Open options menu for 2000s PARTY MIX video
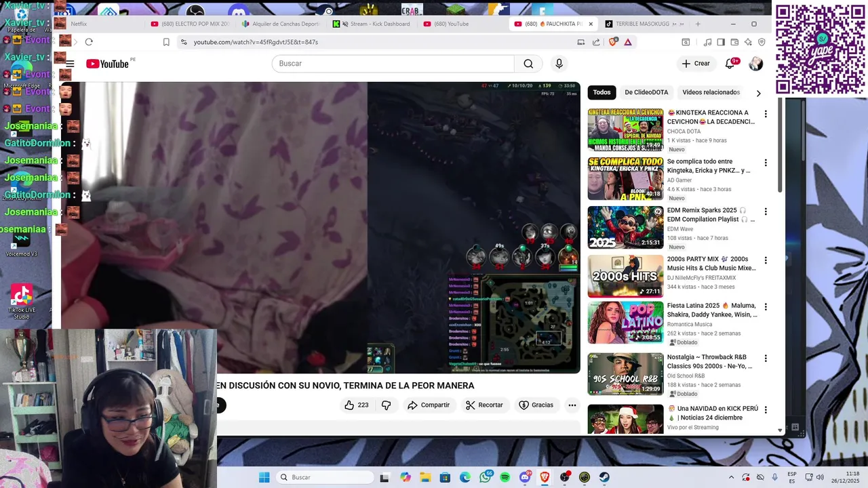The height and width of the screenshot is (488, 868). click(x=766, y=260)
